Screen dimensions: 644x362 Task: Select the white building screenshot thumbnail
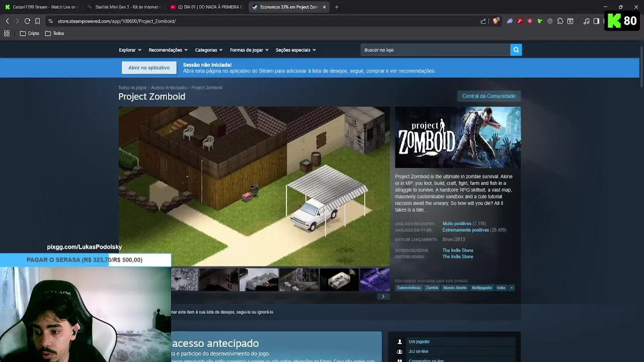259,280
